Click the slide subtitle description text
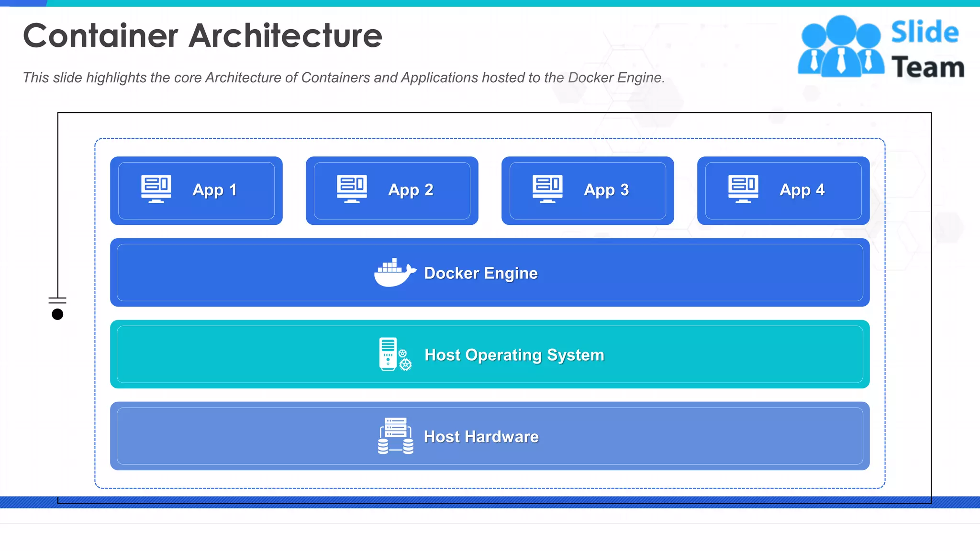 pyautogui.click(x=344, y=77)
